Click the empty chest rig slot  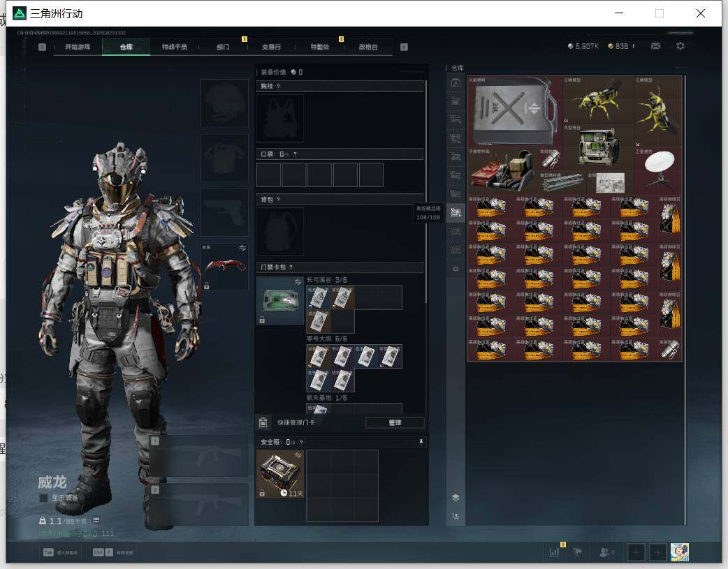[280, 118]
